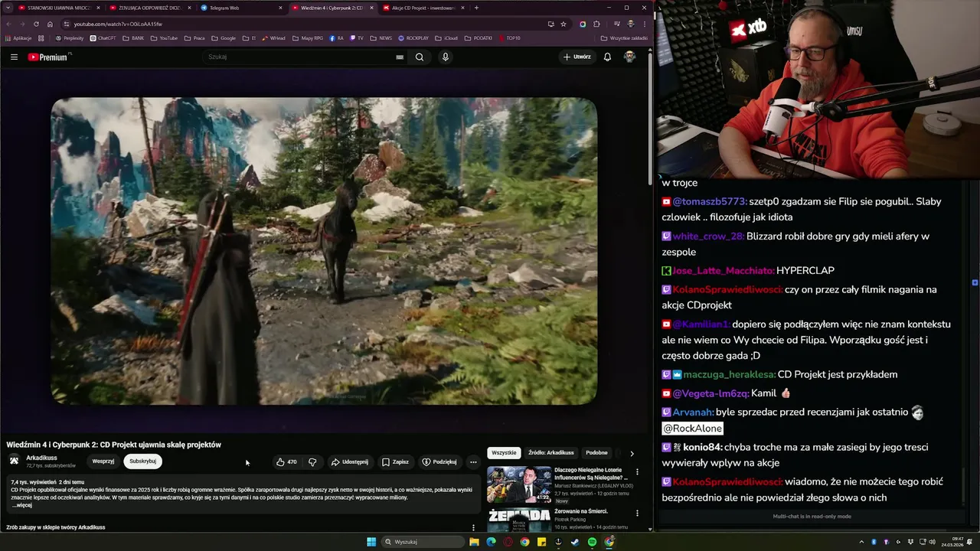The height and width of the screenshot is (551, 980).
Task: Open Dlaczego Nielegalne Loterie video thumbnail
Action: [x=519, y=484]
